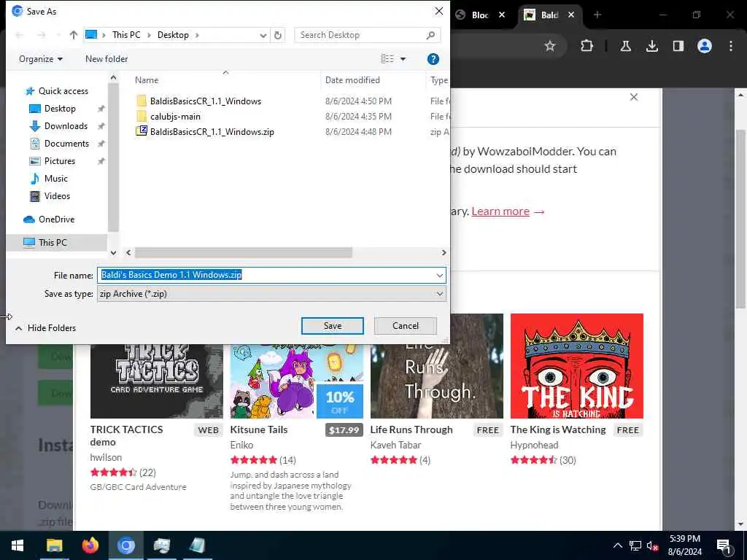Click the network tray icon
Image resolution: width=747 pixels, height=560 pixels.
tap(635, 545)
